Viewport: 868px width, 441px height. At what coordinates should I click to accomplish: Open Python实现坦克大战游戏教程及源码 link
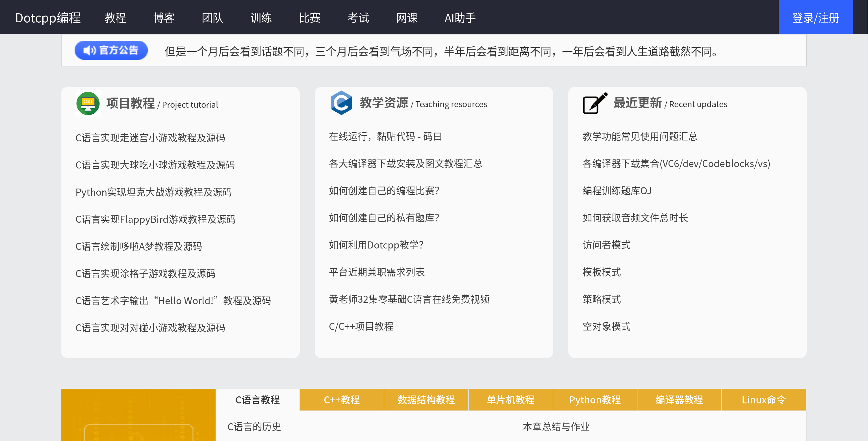[x=153, y=192]
